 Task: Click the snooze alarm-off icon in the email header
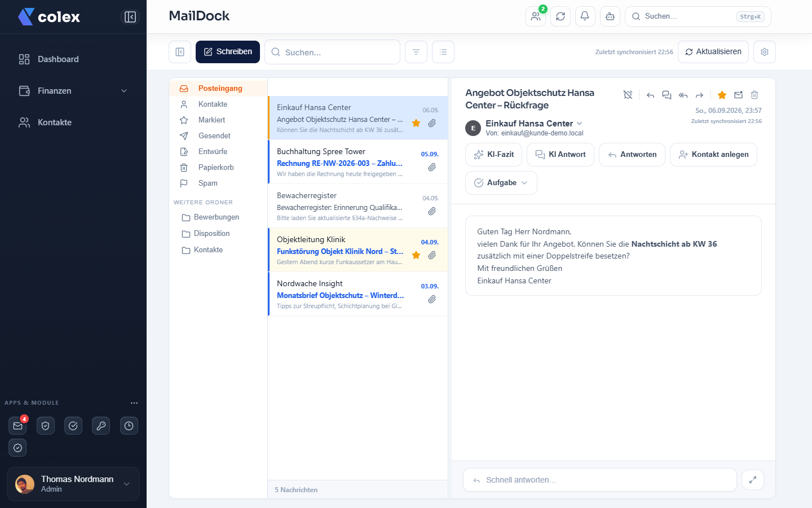[628, 95]
